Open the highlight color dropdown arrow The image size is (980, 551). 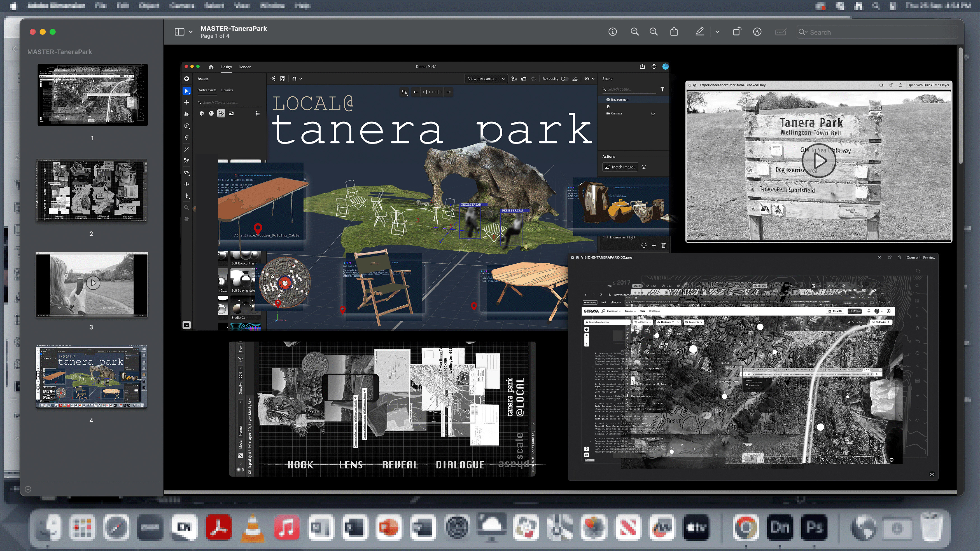coord(717,32)
